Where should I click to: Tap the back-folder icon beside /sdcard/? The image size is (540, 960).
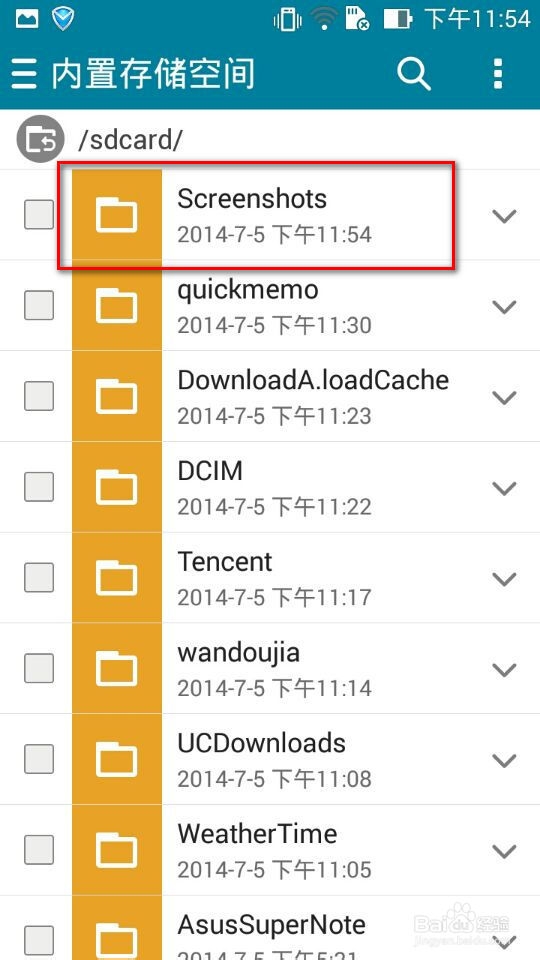pyautogui.click(x=40, y=140)
